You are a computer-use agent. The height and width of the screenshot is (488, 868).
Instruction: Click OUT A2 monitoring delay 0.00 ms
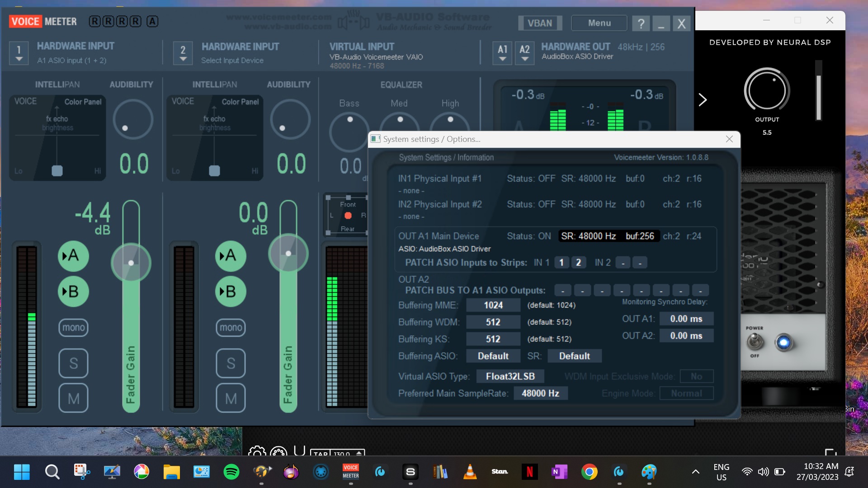686,336
